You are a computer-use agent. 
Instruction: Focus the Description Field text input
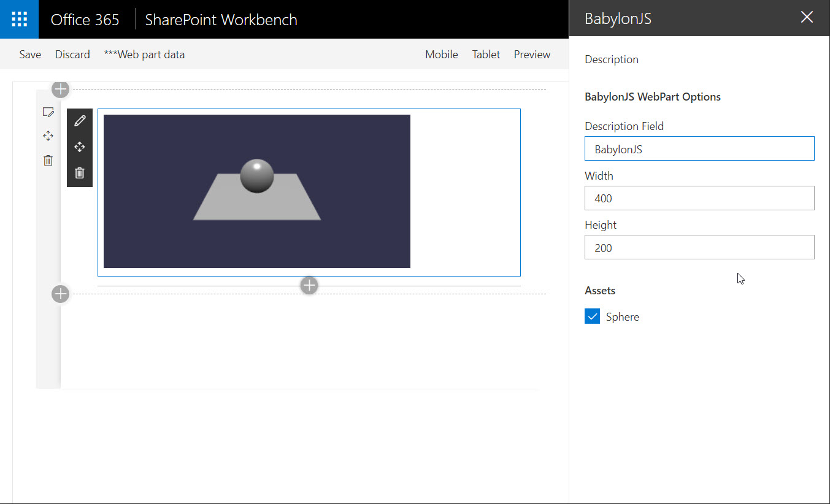(x=699, y=149)
